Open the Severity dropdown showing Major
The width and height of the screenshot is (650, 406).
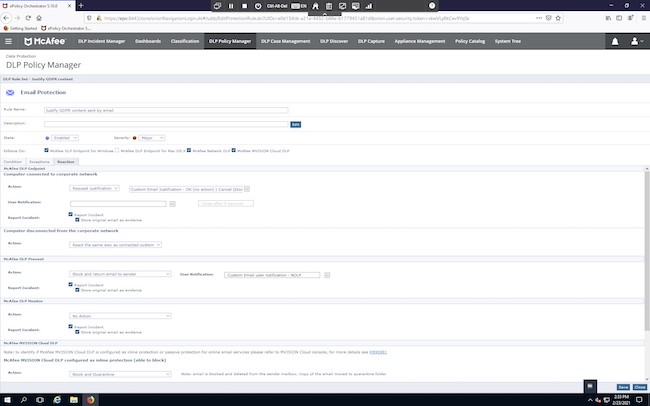152,138
